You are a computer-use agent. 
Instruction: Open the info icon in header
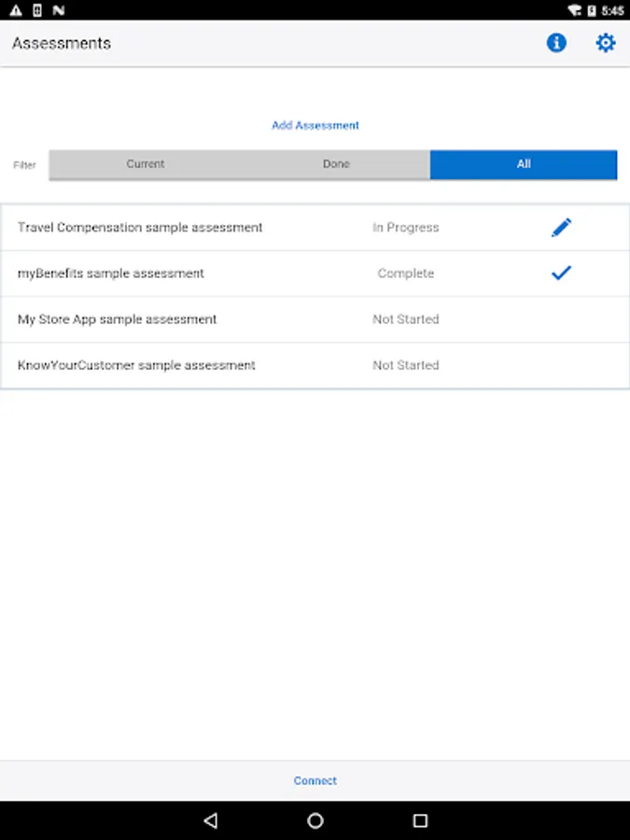(556, 43)
